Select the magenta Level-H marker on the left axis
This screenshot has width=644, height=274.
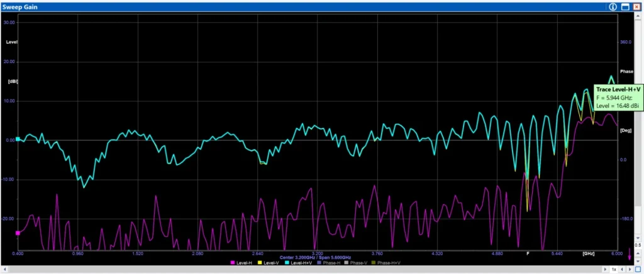tap(18, 233)
